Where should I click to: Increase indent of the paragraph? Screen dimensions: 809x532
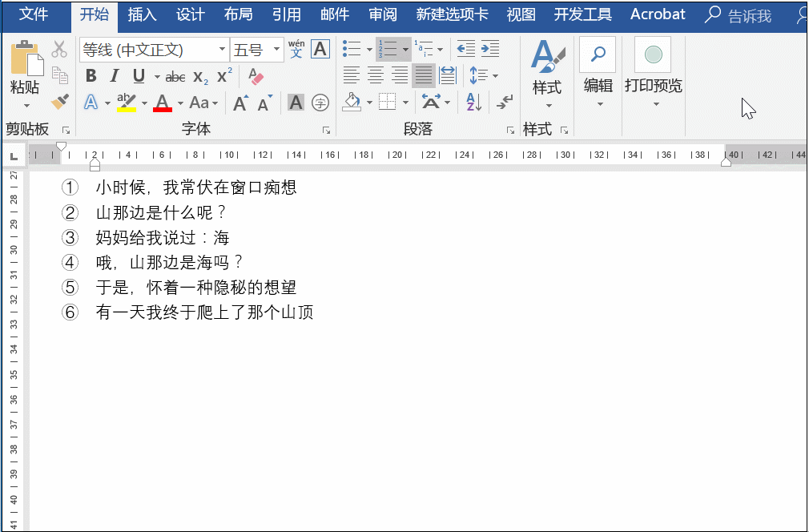[x=490, y=50]
